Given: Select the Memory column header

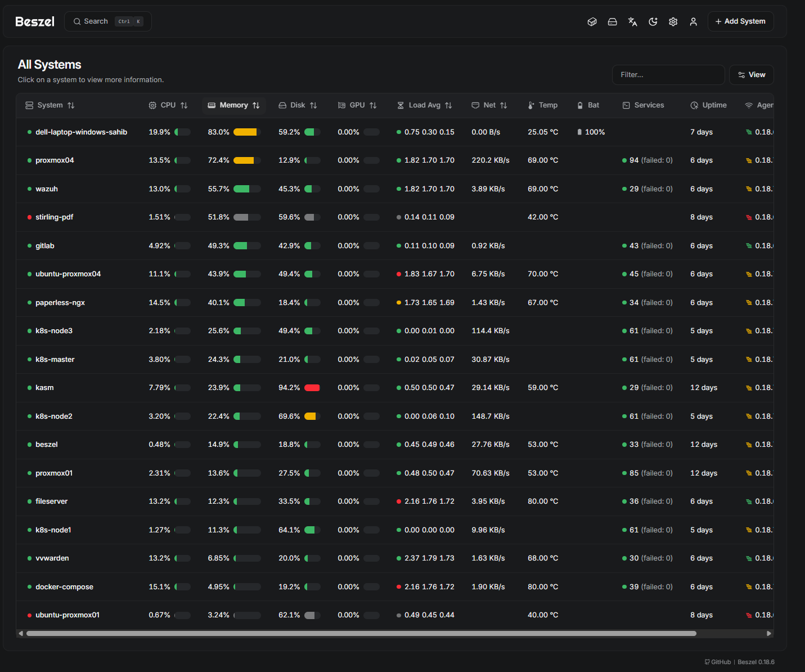Looking at the screenshot, I should point(233,105).
